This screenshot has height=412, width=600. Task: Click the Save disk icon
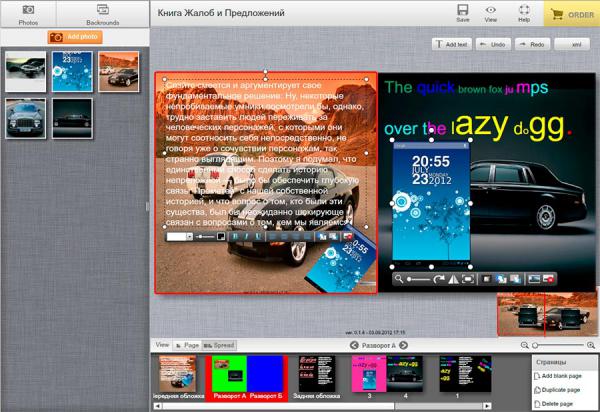click(x=463, y=13)
